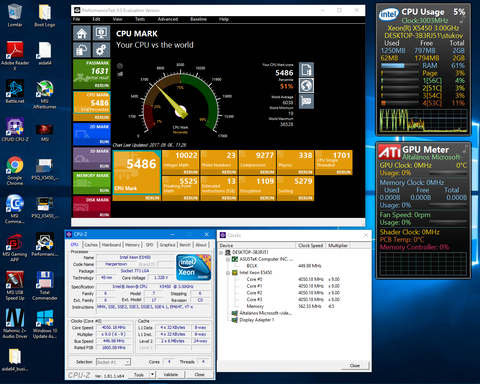The height and width of the screenshot is (384, 480).
Task: Rerun the Integer Math test
Action: [191, 172]
